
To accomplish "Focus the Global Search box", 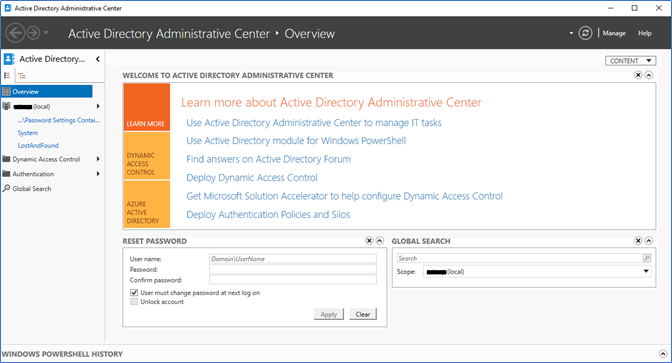I will pyautogui.click(x=519, y=258).
